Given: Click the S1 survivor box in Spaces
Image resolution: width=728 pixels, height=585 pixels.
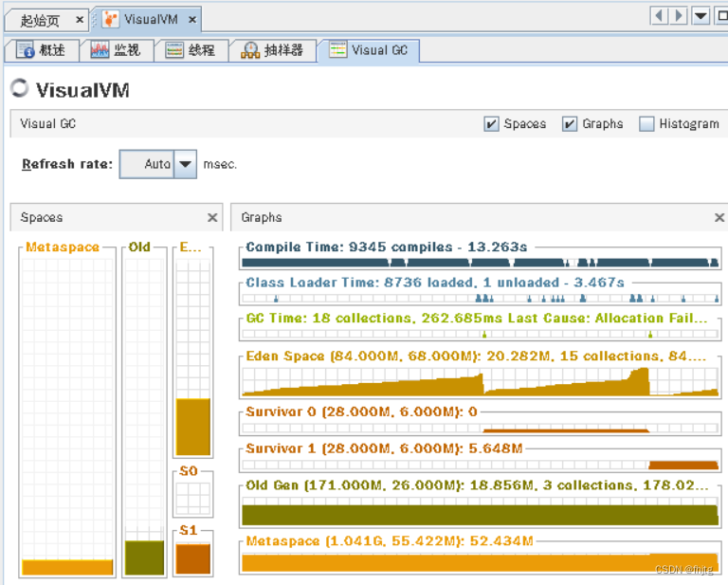Looking at the screenshot, I should pos(193,559).
